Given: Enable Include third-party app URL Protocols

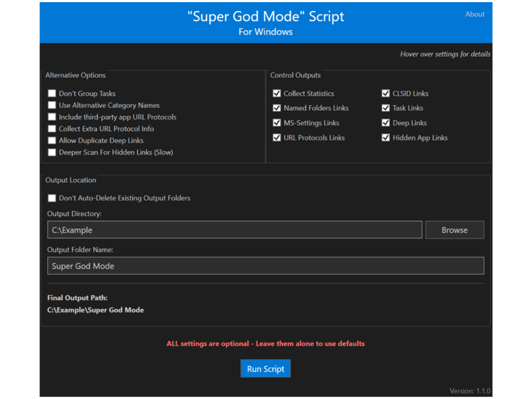Looking at the screenshot, I should point(52,117).
